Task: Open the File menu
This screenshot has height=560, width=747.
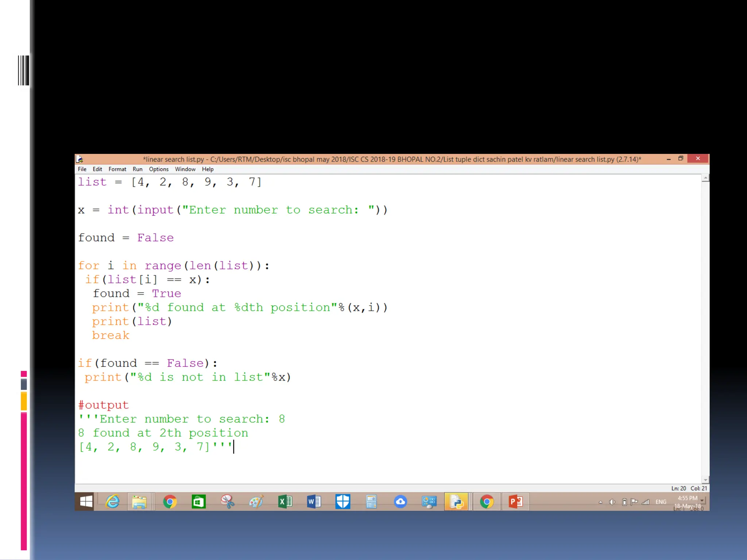Action: [82, 169]
